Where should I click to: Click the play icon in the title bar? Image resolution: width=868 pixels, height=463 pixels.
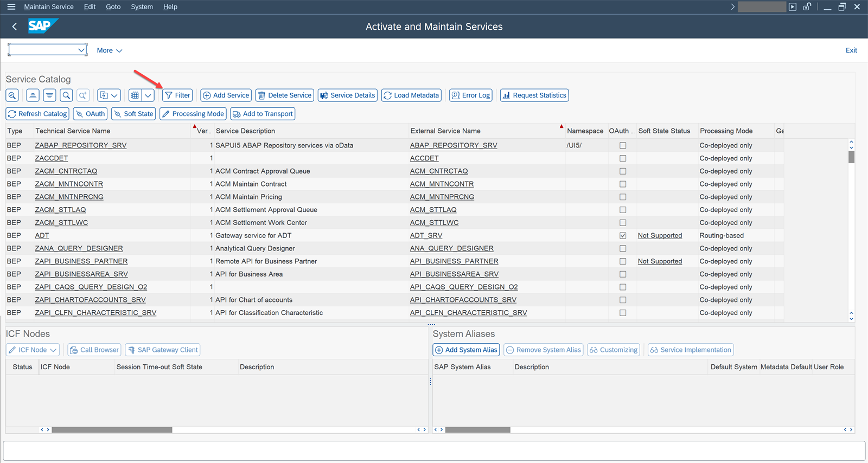tap(793, 7)
